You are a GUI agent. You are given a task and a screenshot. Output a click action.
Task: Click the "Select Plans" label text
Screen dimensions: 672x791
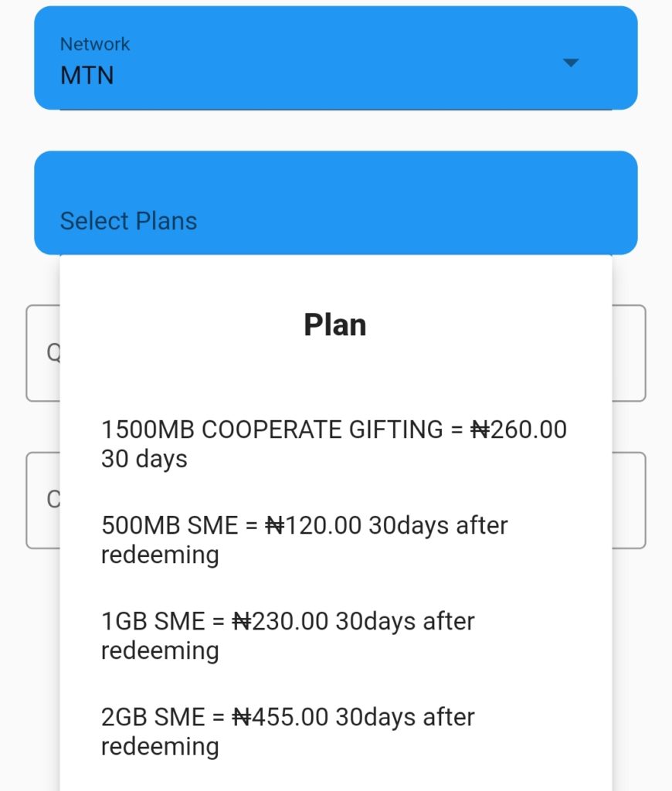[128, 221]
